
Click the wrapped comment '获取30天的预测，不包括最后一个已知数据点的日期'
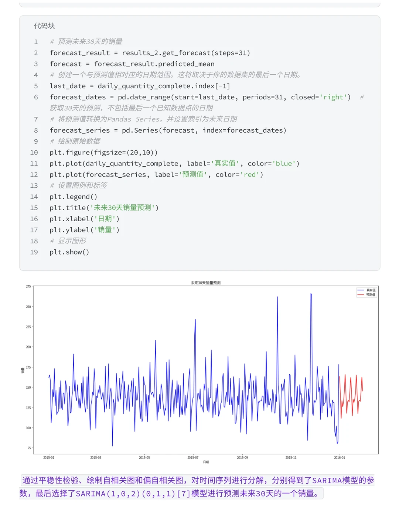coord(132,108)
